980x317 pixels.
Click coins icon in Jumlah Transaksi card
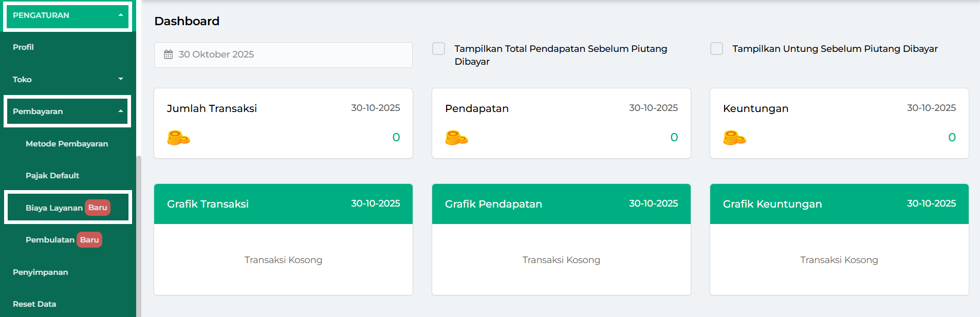pyautogui.click(x=178, y=138)
